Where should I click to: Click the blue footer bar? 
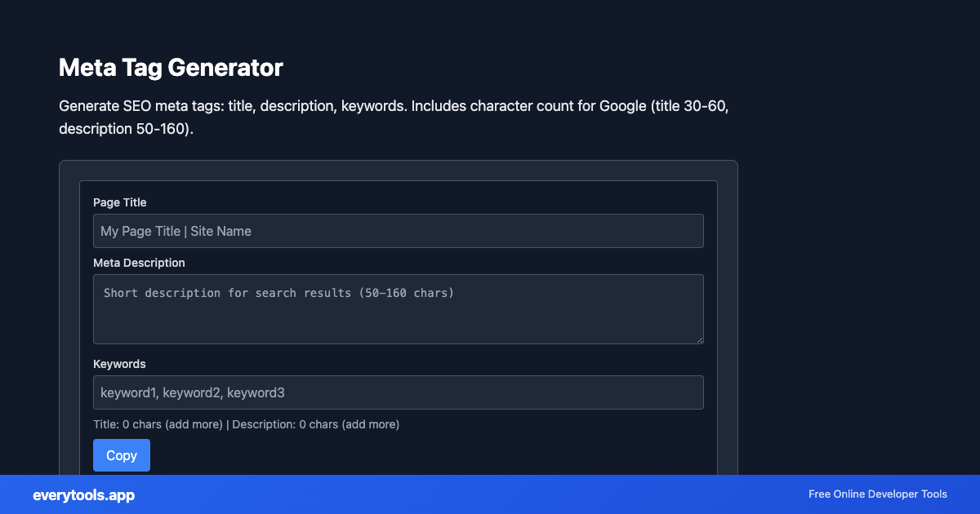click(x=490, y=494)
